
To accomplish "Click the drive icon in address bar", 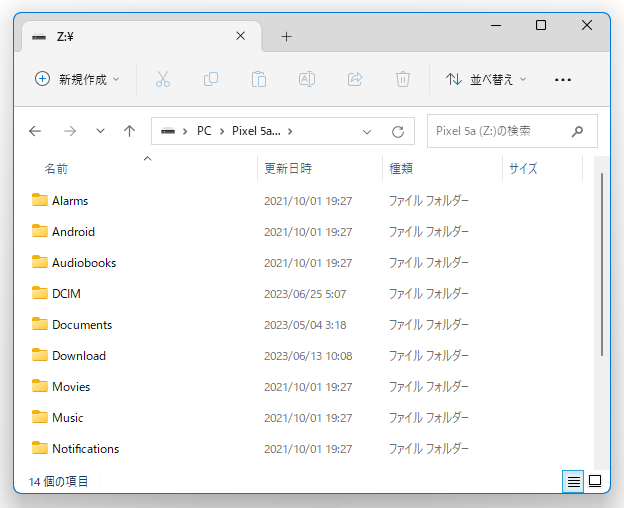I will (x=168, y=131).
